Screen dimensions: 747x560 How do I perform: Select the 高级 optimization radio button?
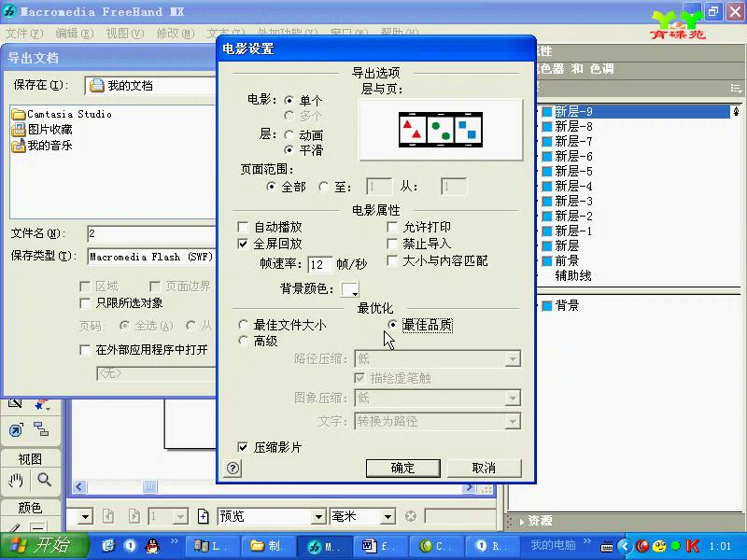(244, 341)
